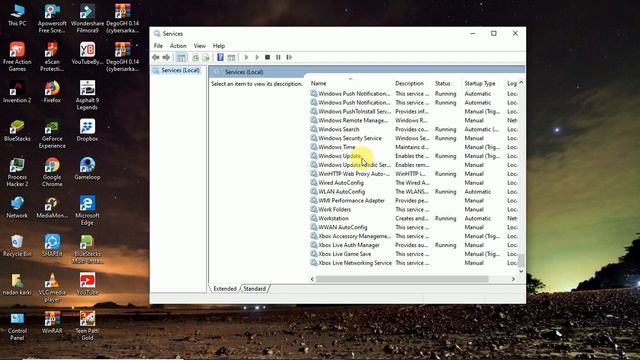Select Xbox Live Networking Service row

coord(413,263)
